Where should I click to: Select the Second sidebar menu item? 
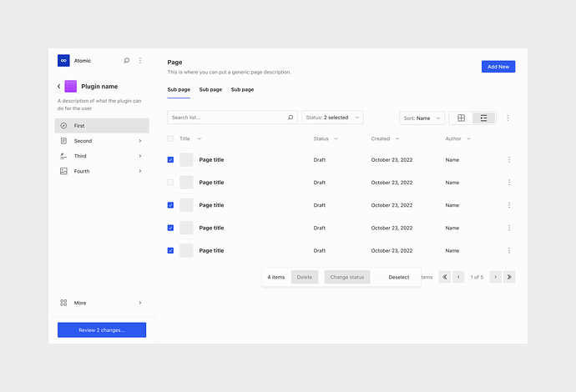[x=101, y=141]
